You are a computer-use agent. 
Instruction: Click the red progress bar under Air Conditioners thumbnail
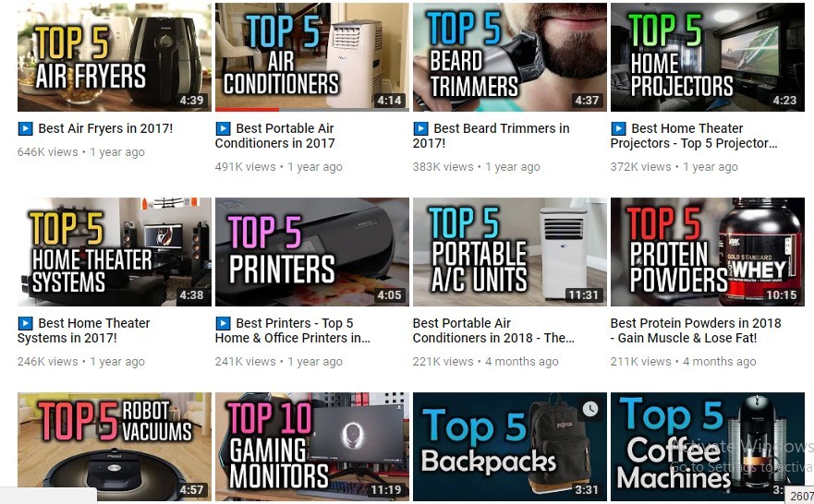click(247, 110)
